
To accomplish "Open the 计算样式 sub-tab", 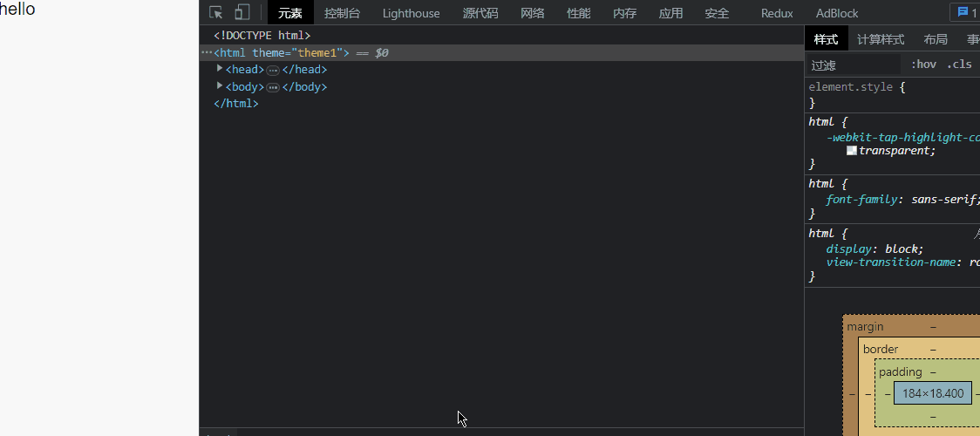I will (880, 39).
